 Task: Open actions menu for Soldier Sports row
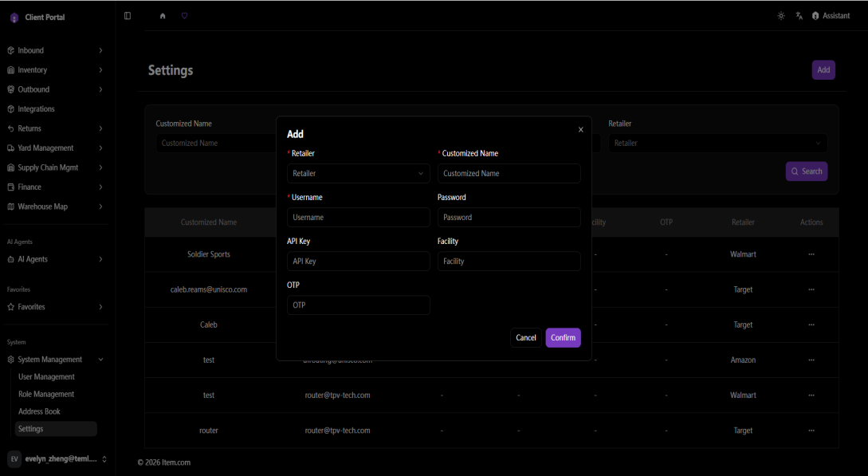(x=811, y=254)
